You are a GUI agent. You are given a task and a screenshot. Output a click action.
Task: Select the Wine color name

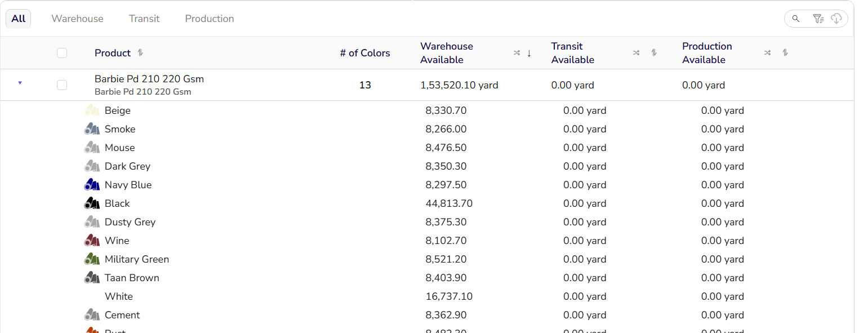[x=117, y=241]
